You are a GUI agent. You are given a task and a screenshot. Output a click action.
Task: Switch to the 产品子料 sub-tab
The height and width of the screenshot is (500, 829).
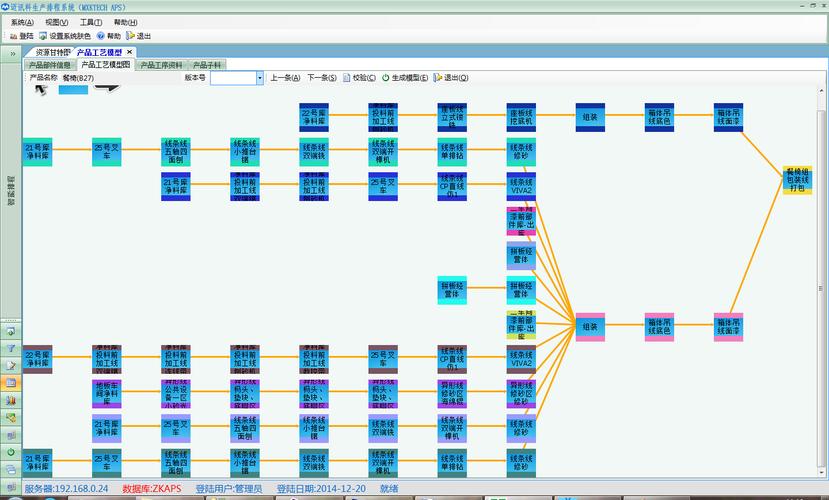tap(207, 65)
